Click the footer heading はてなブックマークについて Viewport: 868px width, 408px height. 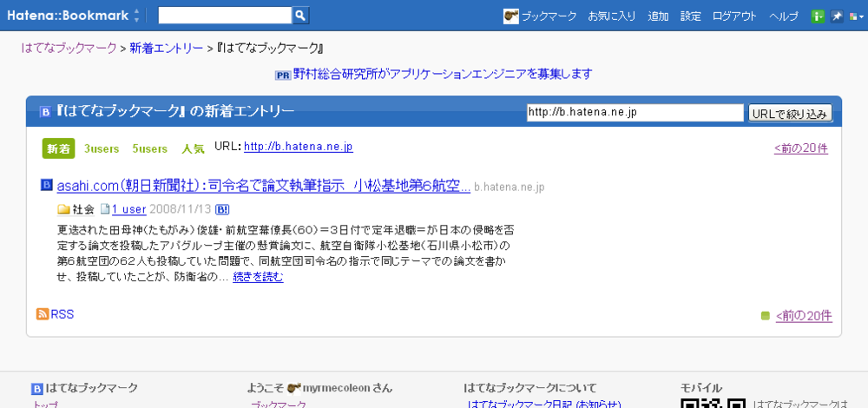(x=530, y=388)
